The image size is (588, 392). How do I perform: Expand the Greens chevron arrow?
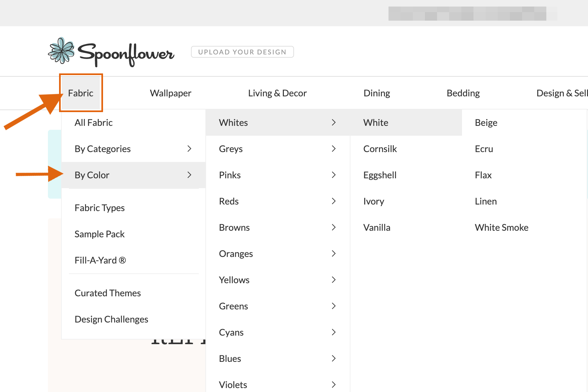pyautogui.click(x=334, y=306)
